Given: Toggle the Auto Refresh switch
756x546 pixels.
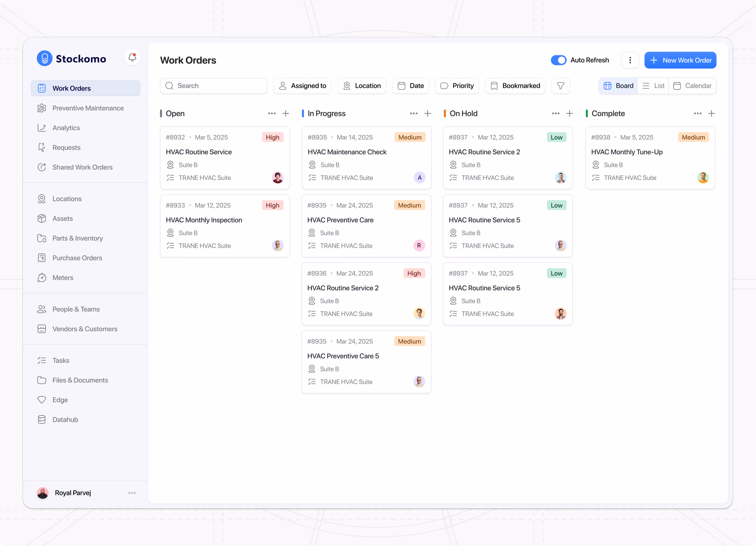Looking at the screenshot, I should pos(558,60).
